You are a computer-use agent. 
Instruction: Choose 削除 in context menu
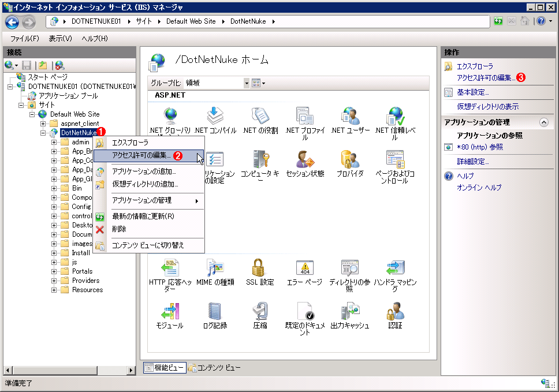pos(148,229)
